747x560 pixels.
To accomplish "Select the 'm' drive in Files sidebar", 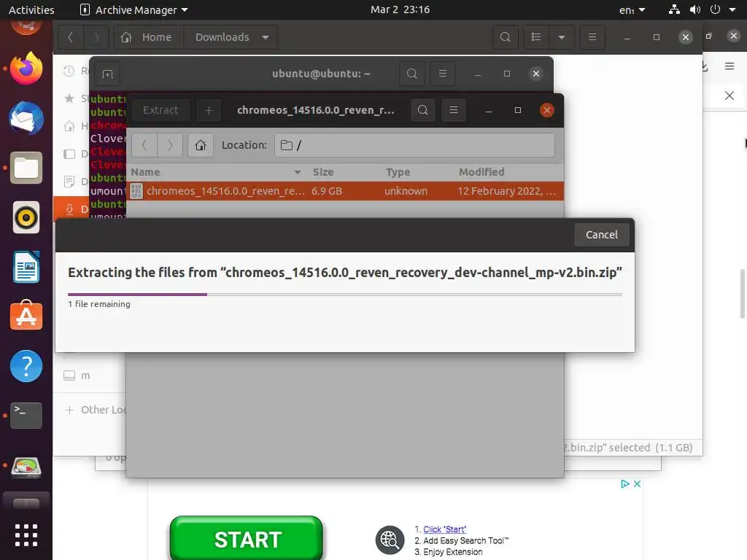I will pos(86,376).
